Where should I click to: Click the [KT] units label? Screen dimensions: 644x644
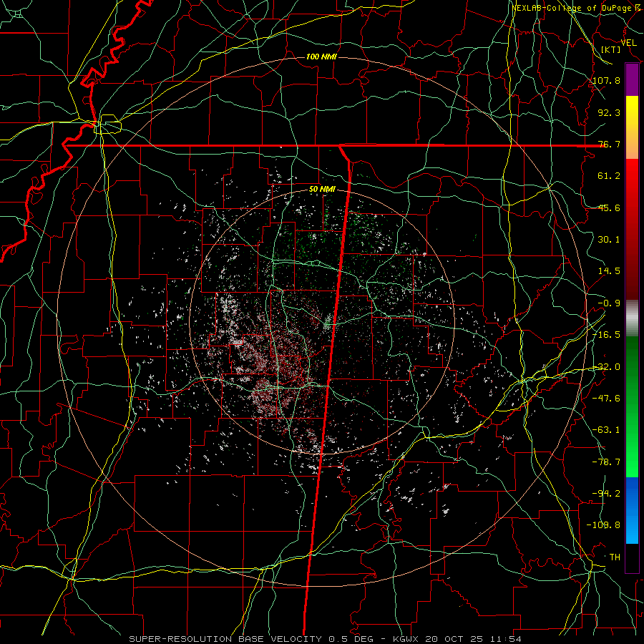click(611, 49)
